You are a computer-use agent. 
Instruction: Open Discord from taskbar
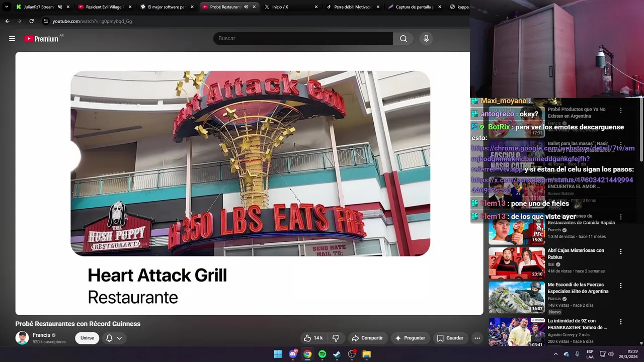pyautogui.click(x=293, y=354)
